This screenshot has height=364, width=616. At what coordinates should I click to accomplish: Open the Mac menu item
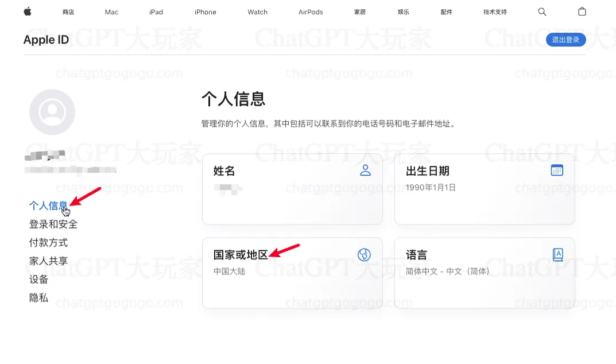(111, 11)
